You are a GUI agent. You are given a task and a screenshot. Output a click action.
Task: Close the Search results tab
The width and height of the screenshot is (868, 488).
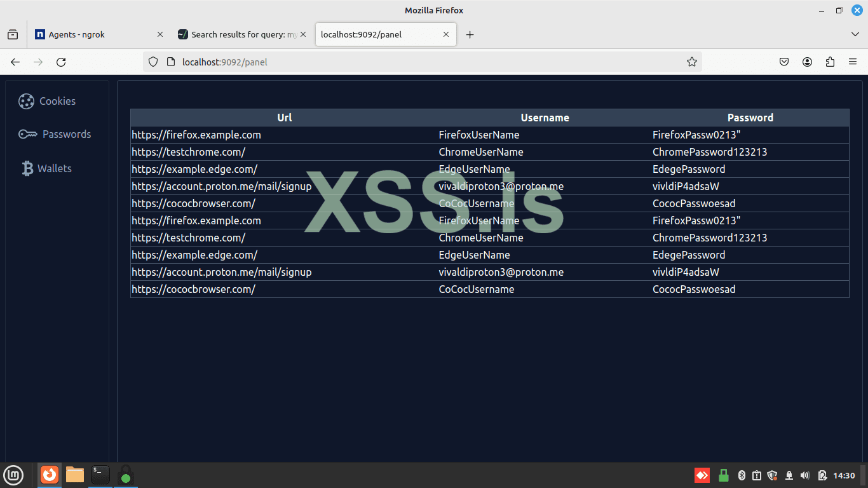click(303, 34)
